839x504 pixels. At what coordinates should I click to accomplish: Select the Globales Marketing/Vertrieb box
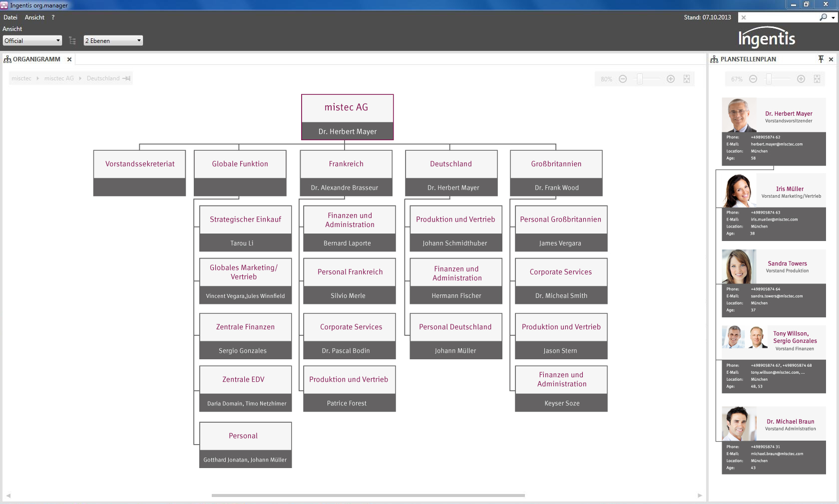coord(246,281)
